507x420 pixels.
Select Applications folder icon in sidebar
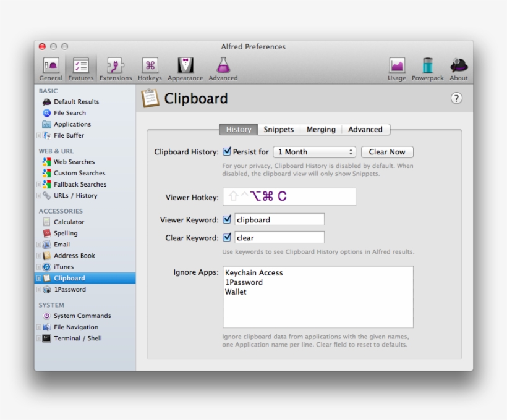click(x=47, y=124)
